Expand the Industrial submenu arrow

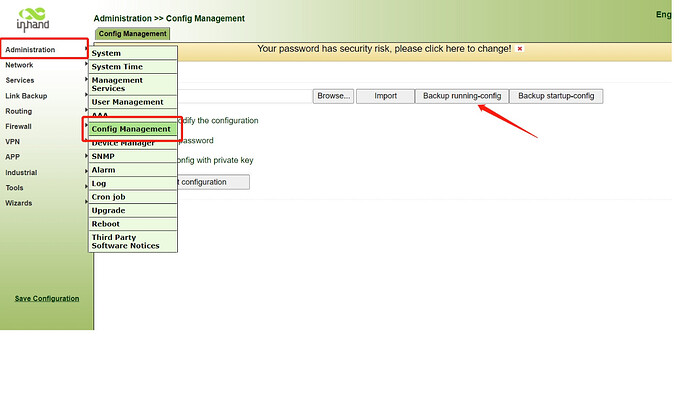coord(86,172)
